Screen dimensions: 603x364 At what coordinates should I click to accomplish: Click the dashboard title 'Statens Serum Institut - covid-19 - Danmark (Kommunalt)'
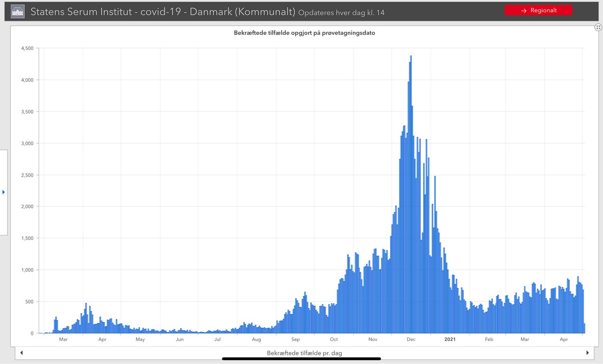163,12
